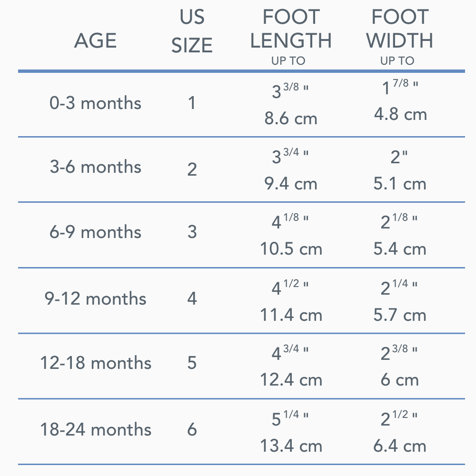The image size is (476, 476).
Task: Click the 8.6 cm foot length value
Action: (x=291, y=118)
